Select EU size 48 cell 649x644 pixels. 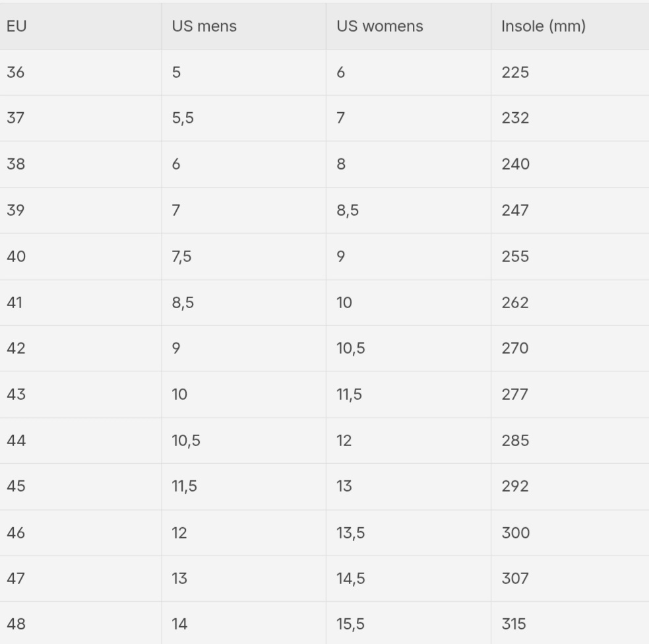(x=16, y=624)
